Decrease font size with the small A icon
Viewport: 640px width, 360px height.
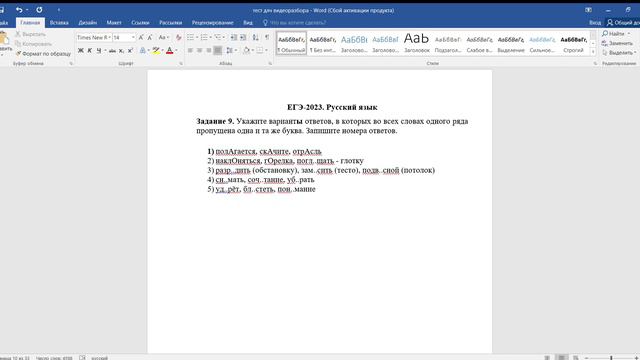tap(150, 38)
